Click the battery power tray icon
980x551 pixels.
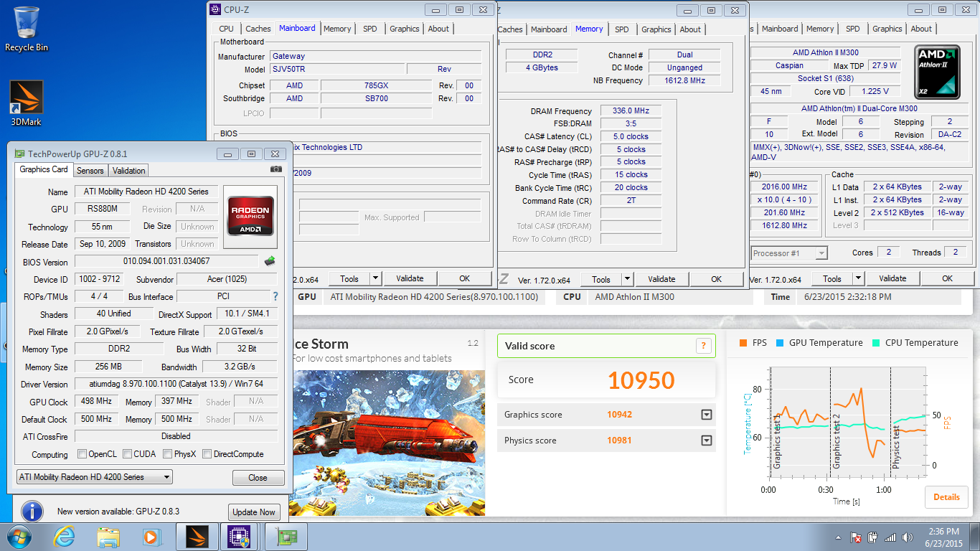click(x=873, y=537)
